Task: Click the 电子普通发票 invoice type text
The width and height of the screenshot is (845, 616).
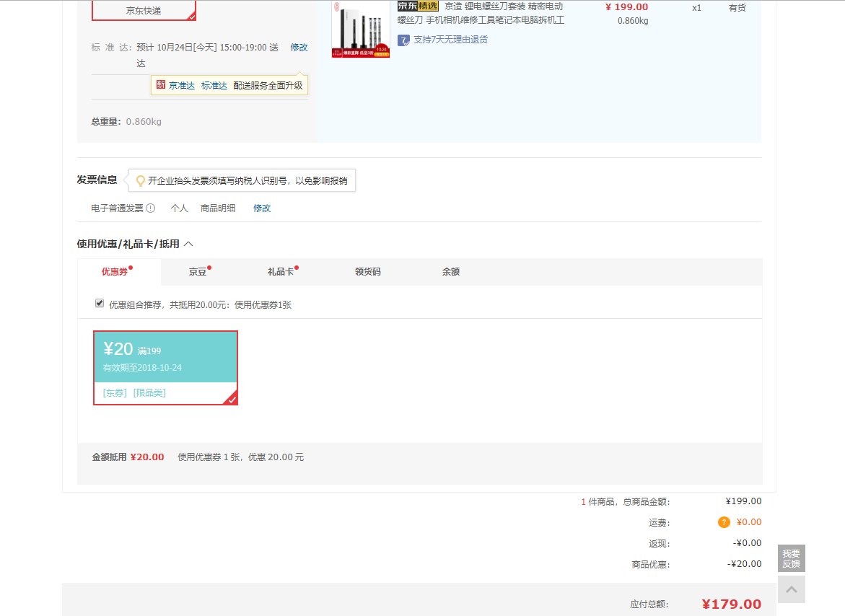Action: (x=118, y=208)
